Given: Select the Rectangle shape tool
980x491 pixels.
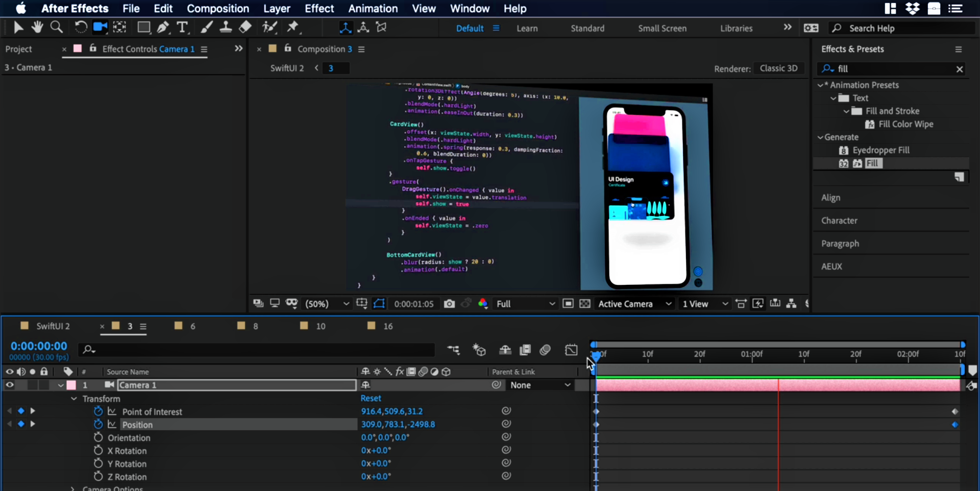Looking at the screenshot, I should pyautogui.click(x=143, y=28).
